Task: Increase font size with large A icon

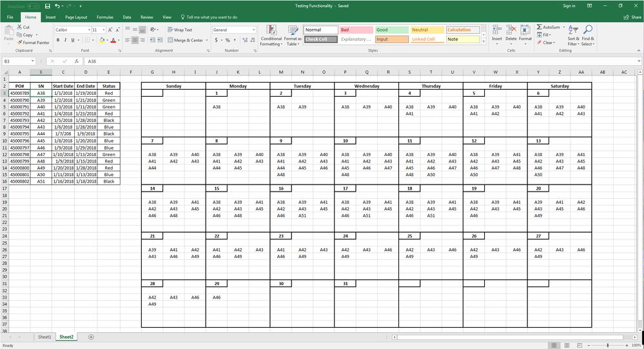Action: [110, 30]
